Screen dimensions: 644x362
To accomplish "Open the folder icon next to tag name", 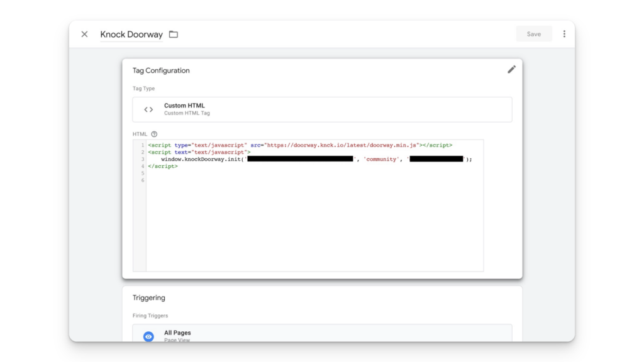I will [174, 35].
